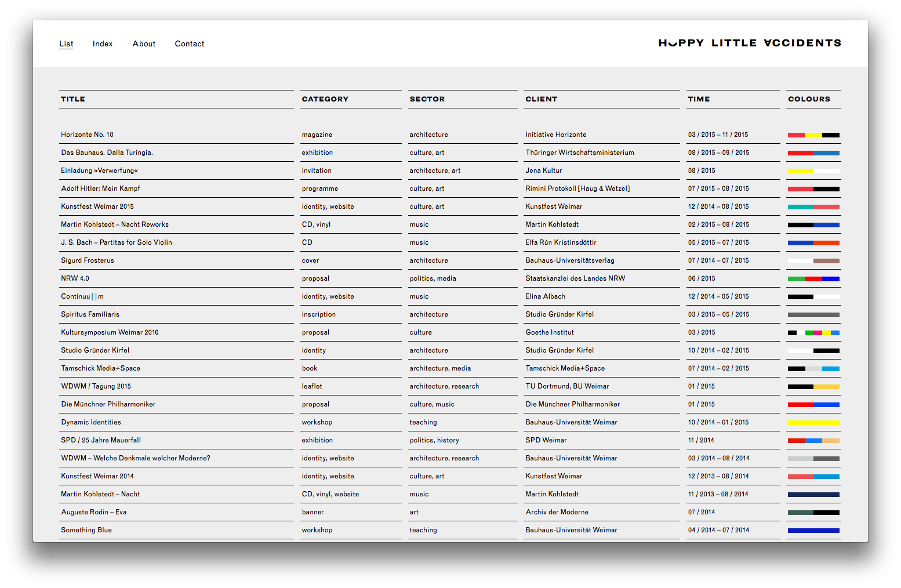Click time '04 / 2014 – 07 / 2014'
This screenshot has width=901, height=588.
coord(718,530)
